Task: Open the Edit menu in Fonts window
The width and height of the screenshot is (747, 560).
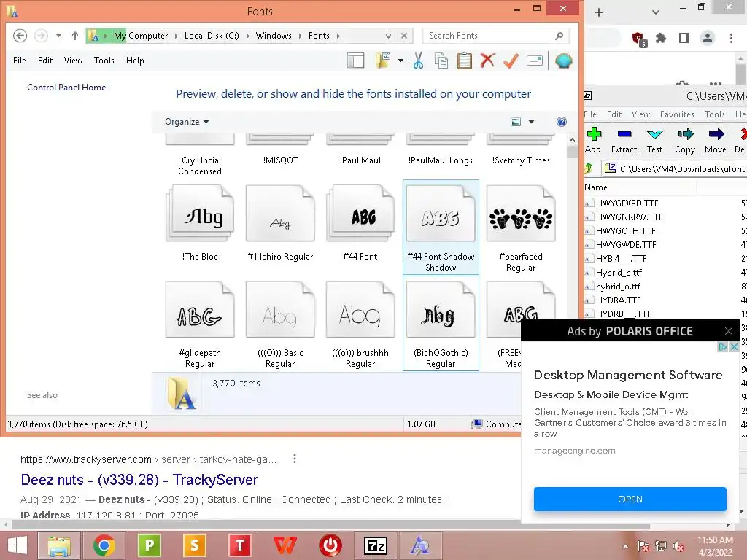Action: coord(45,61)
